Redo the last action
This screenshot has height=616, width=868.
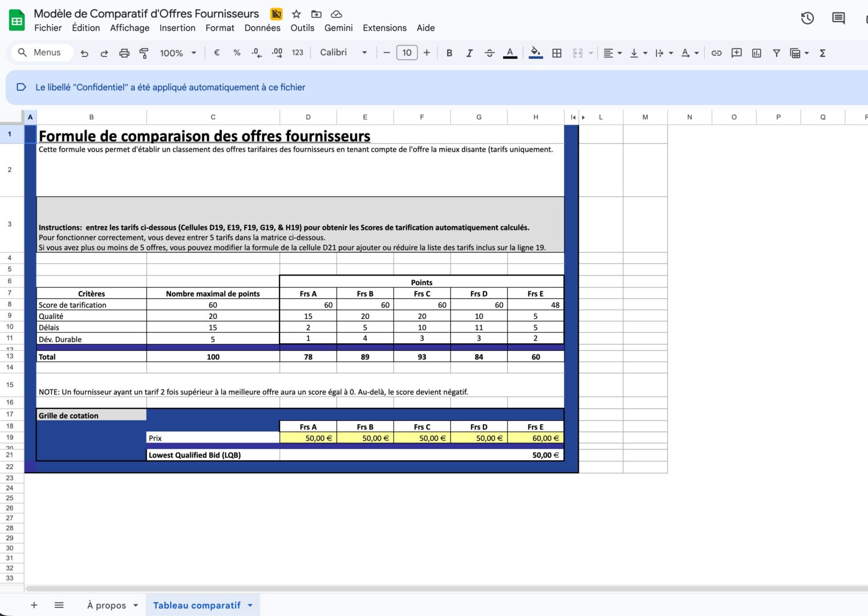(x=104, y=53)
